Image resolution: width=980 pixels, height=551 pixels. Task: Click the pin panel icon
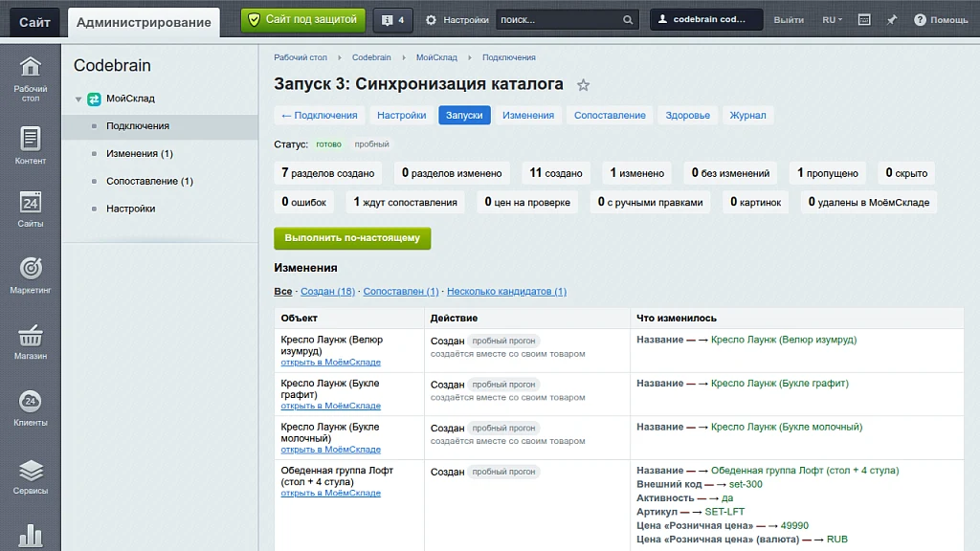coord(892,20)
